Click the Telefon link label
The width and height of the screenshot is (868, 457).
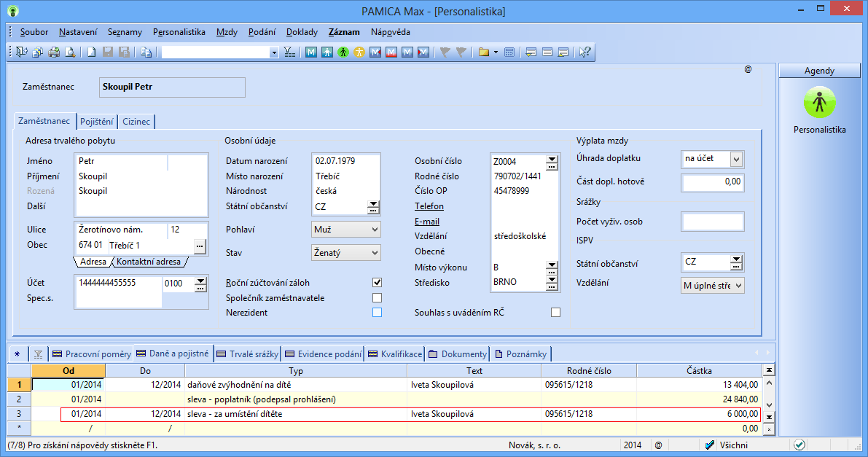429,206
